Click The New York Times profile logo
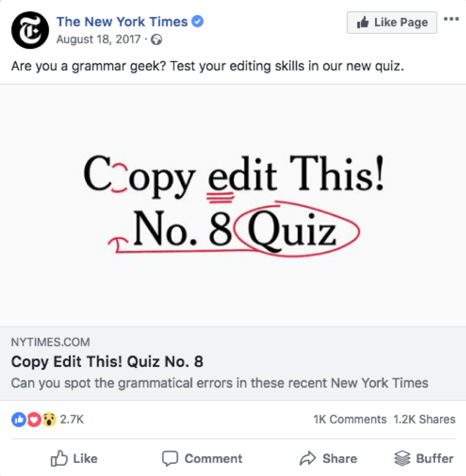Image resolution: width=466 pixels, height=476 pixels. pyautogui.click(x=30, y=30)
